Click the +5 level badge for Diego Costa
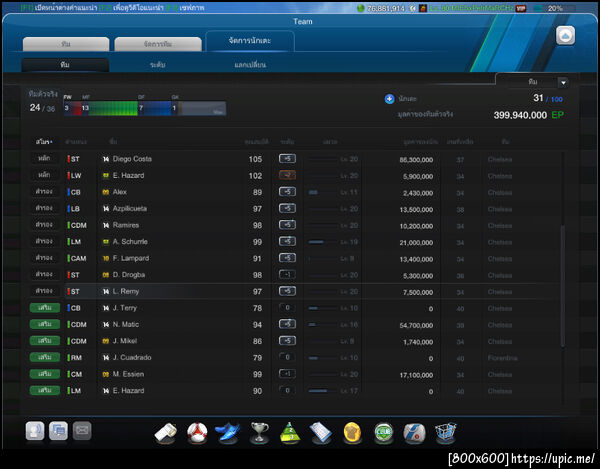The width and height of the screenshot is (600, 469). tap(287, 159)
